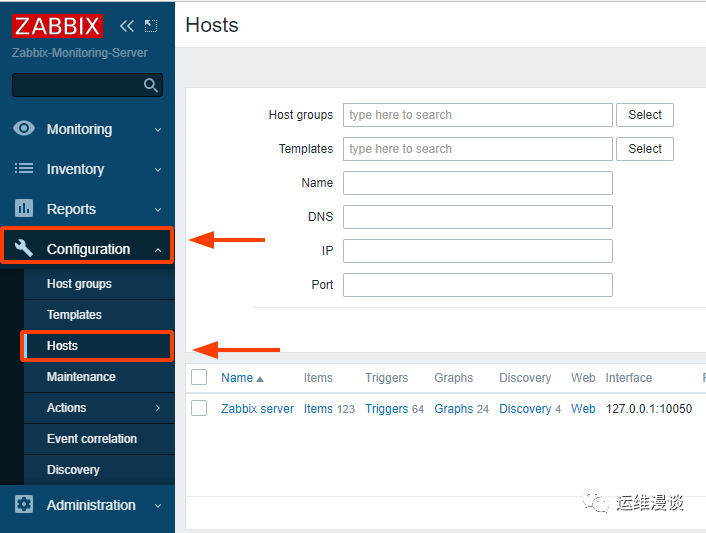Click the Administration gear icon
Screen dimensions: 706x533
[24, 504]
